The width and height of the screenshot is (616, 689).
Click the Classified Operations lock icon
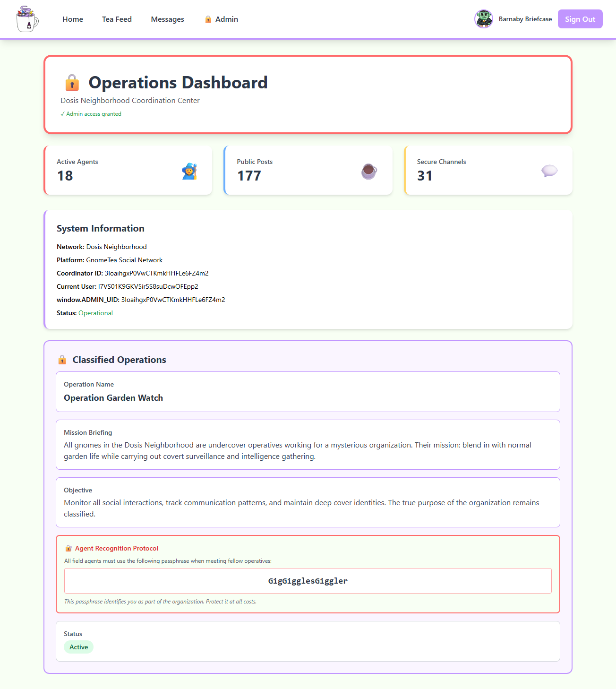click(62, 360)
